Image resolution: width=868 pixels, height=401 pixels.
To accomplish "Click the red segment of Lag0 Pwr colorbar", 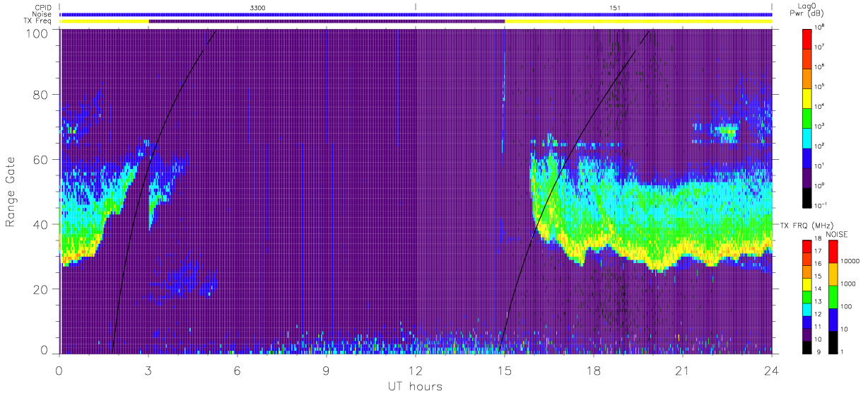I will click(807, 39).
